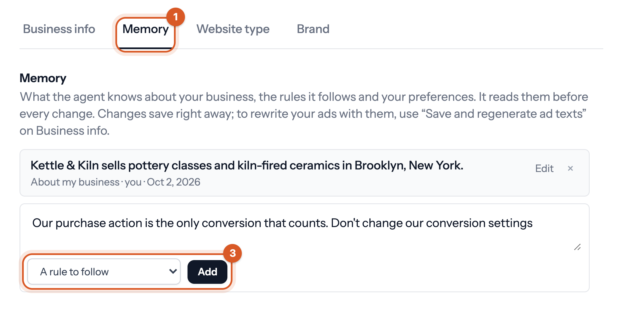The width and height of the screenshot is (644, 316).
Task: Click the textarea resize handle icon
Action: pos(577,247)
